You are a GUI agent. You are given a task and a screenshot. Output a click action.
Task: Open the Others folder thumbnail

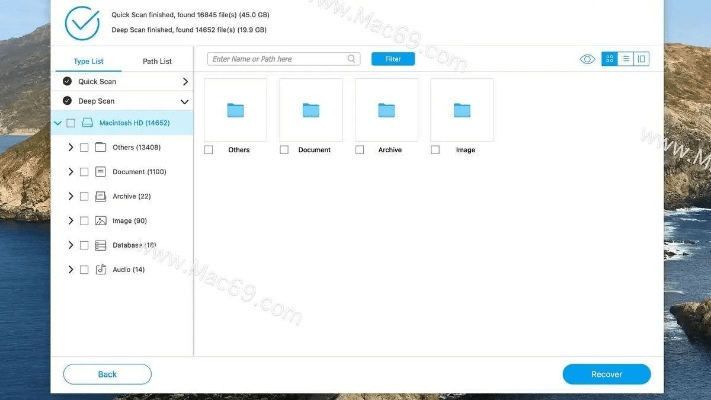pyautogui.click(x=235, y=110)
